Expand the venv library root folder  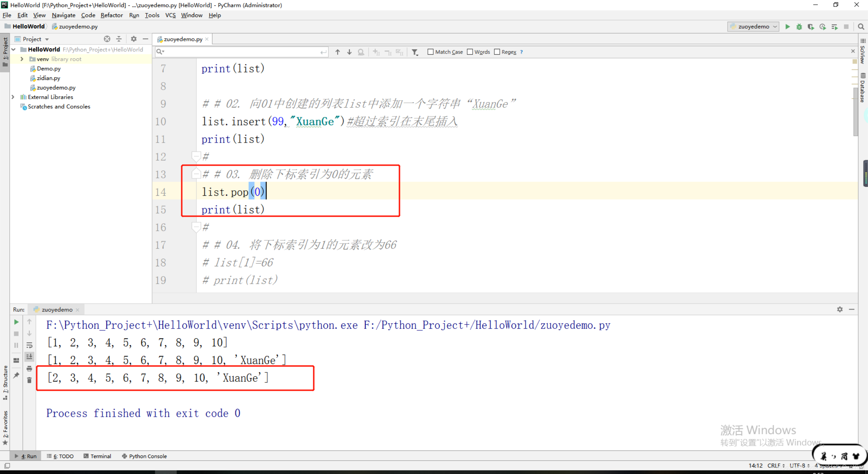click(22, 59)
